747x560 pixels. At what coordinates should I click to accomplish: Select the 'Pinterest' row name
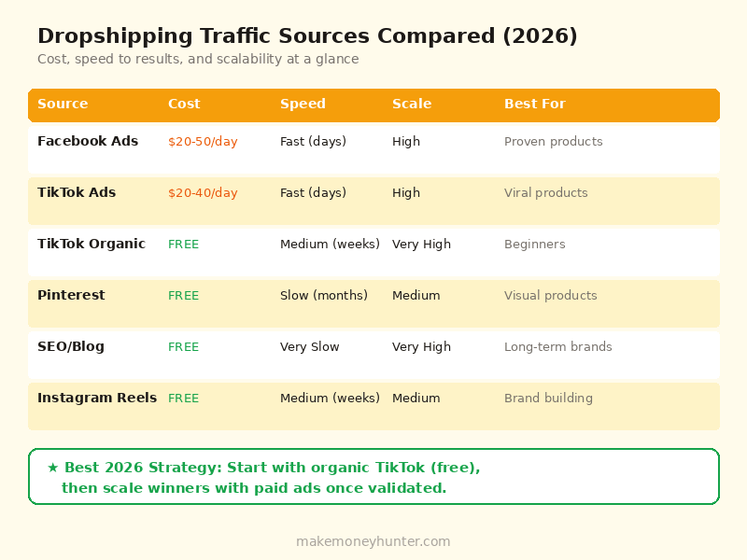[x=71, y=295]
